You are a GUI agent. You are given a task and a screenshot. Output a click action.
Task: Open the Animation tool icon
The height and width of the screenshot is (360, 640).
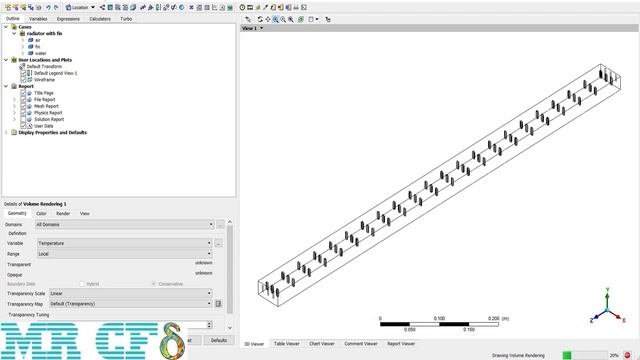click(x=250, y=7)
